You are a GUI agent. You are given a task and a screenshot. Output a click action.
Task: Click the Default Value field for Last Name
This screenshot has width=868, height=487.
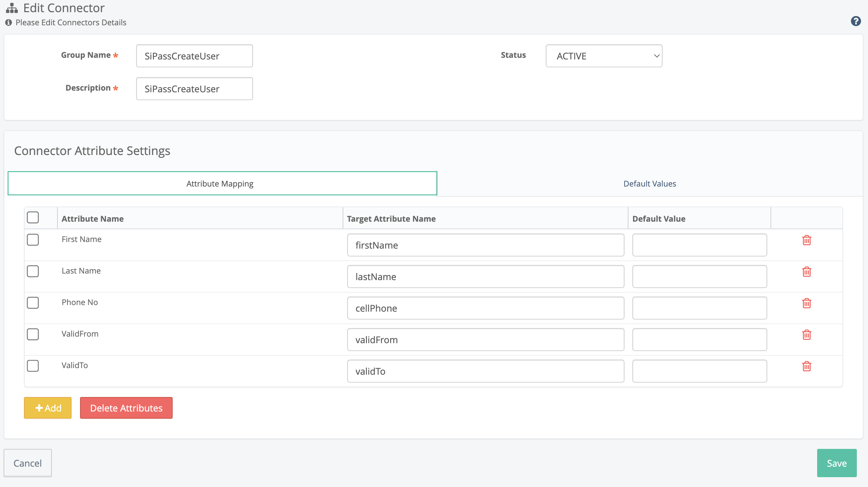(x=700, y=277)
